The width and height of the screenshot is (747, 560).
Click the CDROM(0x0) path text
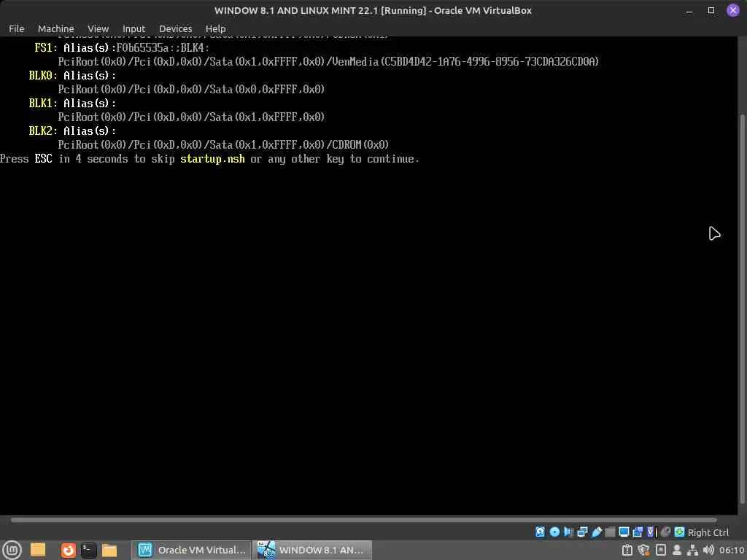360,144
